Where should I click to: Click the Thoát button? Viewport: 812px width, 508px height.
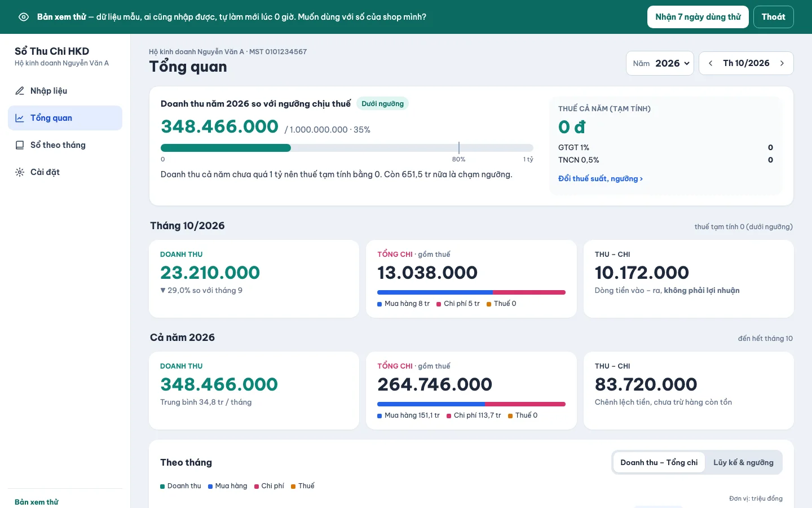tap(773, 17)
